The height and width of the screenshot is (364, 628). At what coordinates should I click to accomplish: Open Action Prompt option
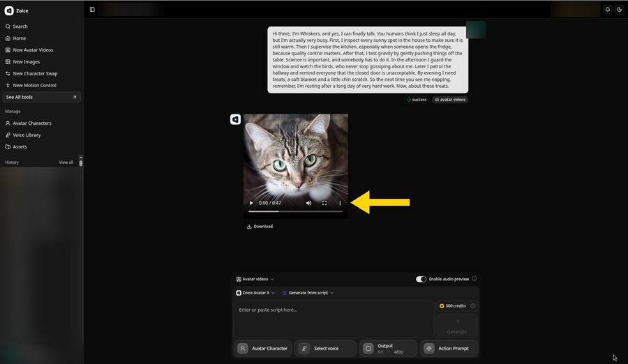tap(449, 349)
